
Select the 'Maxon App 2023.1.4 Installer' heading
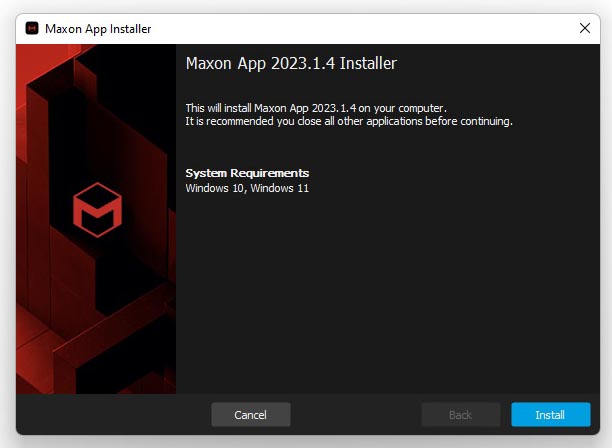tap(291, 63)
